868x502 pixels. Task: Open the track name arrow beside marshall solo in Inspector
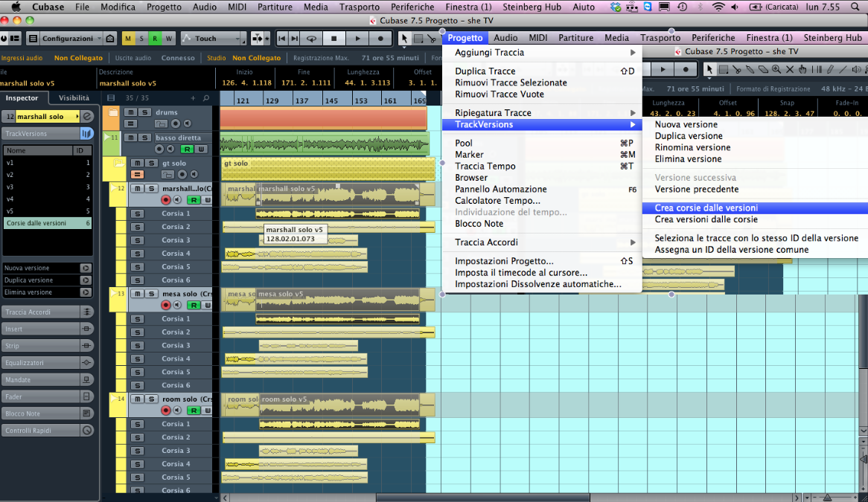(77, 117)
